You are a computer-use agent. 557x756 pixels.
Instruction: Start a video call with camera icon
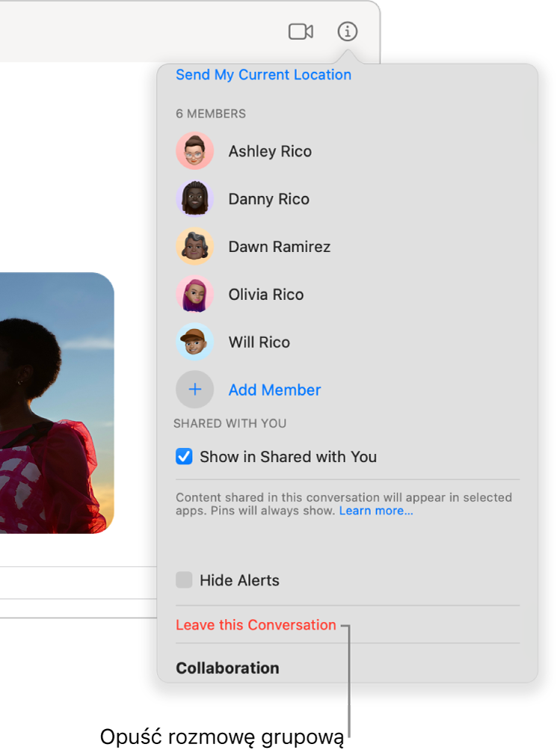(301, 31)
